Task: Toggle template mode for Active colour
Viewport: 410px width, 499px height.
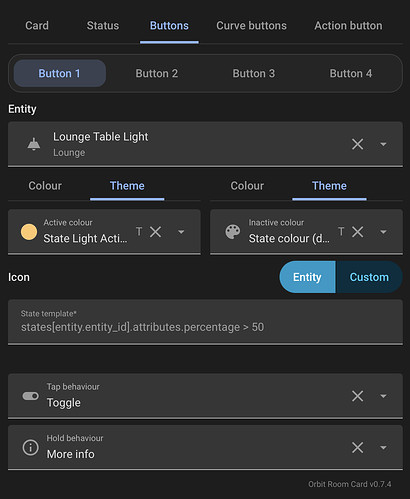Action: point(139,231)
